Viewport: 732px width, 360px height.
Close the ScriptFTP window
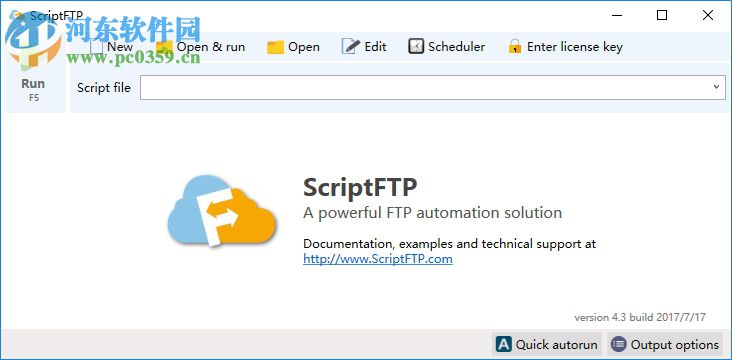708,15
